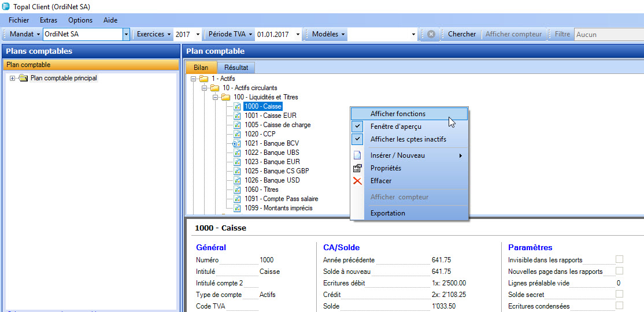Open the Mandat combo box dropdown arrow
Image resolution: width=644 pixels, height=312 pixels.
tap(126, 35)
